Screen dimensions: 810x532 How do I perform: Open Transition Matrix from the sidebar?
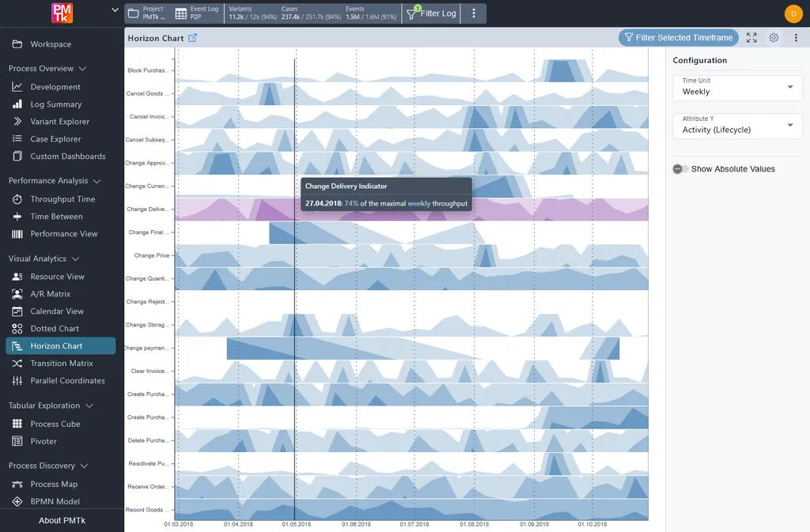point(62,364)
